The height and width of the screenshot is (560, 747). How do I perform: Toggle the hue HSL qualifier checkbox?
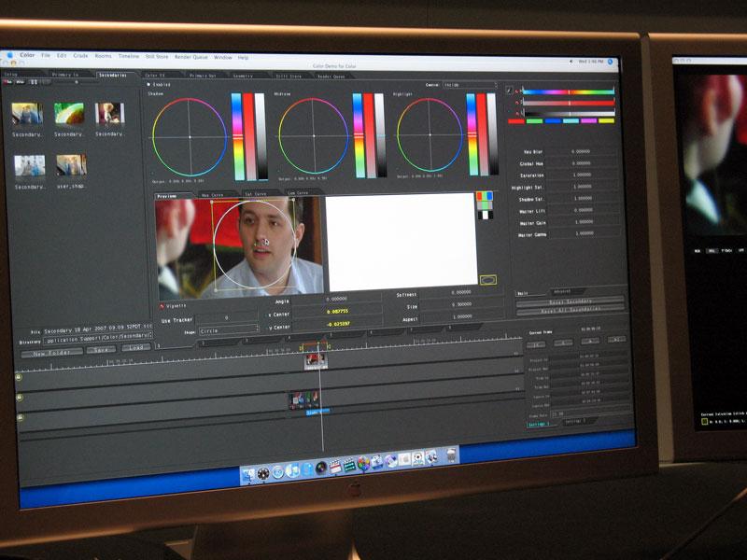(x=517, y=91)
